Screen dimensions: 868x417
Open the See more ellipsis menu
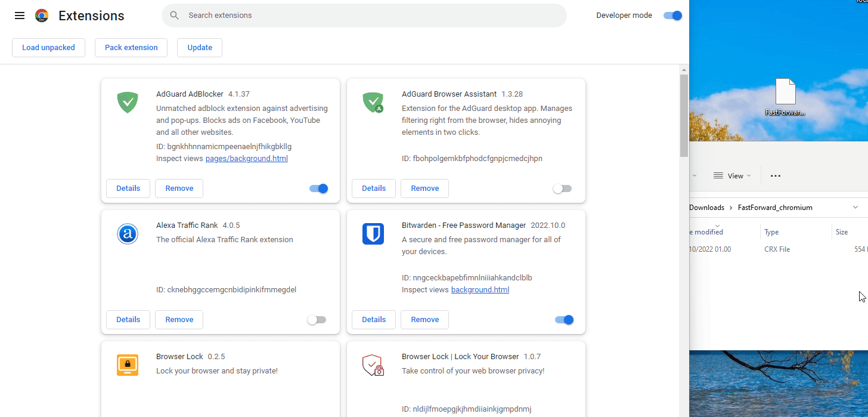point(775,175)
